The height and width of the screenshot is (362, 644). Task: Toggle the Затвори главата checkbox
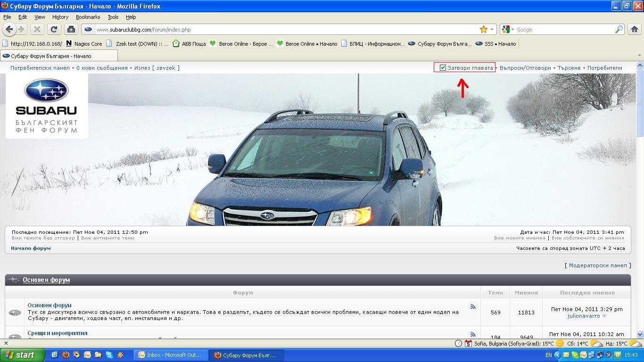[443, 68]
